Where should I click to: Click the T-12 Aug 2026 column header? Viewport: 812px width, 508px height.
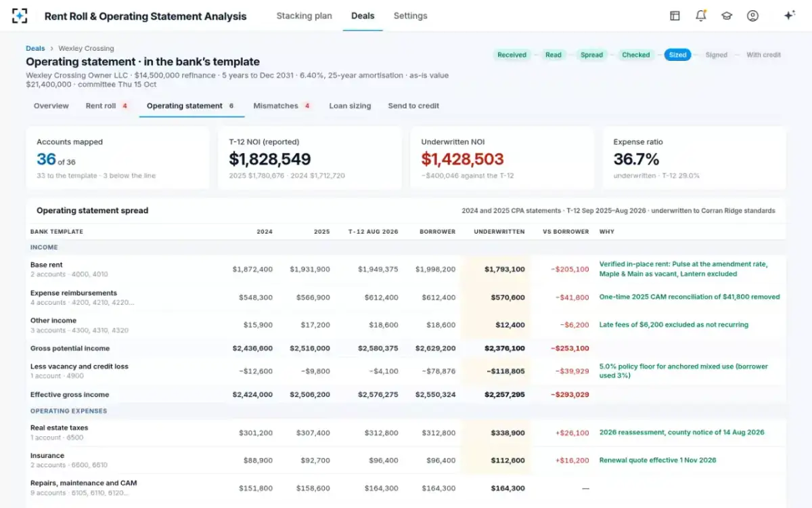[374, 232]
